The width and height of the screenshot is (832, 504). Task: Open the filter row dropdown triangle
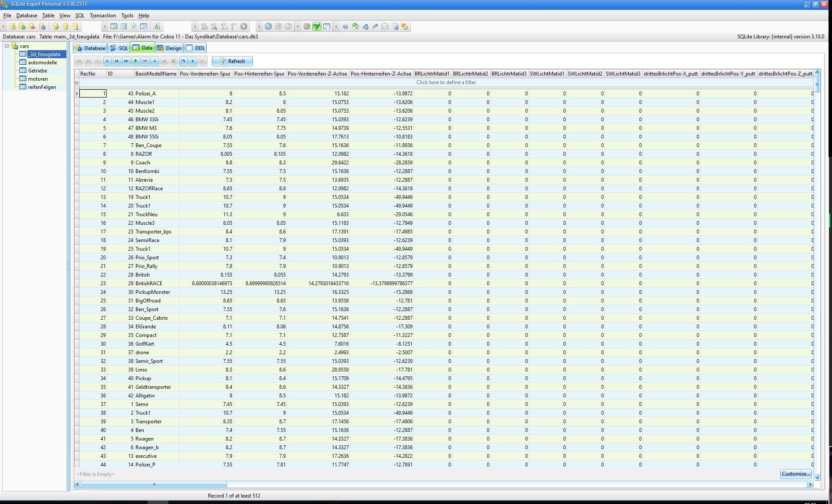(77, 83)
